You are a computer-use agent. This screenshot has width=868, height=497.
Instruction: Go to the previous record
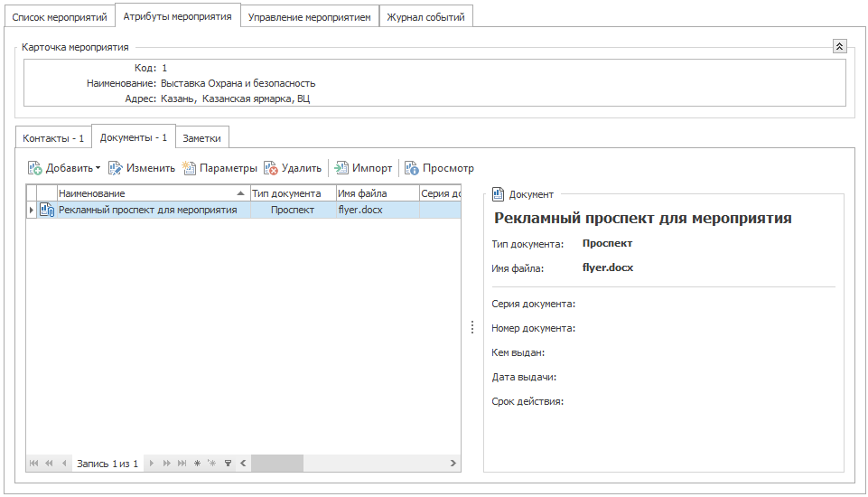point(64,464)
